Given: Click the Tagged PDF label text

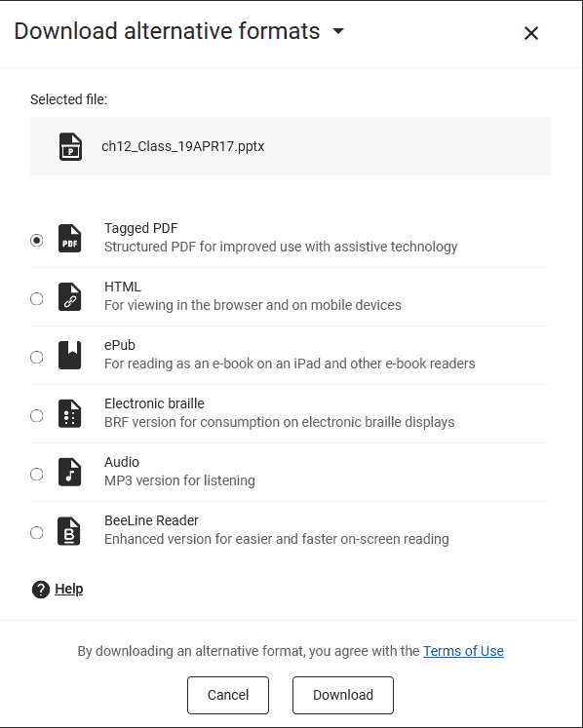Looking at the screenshot, I should [x=141, y=228].
